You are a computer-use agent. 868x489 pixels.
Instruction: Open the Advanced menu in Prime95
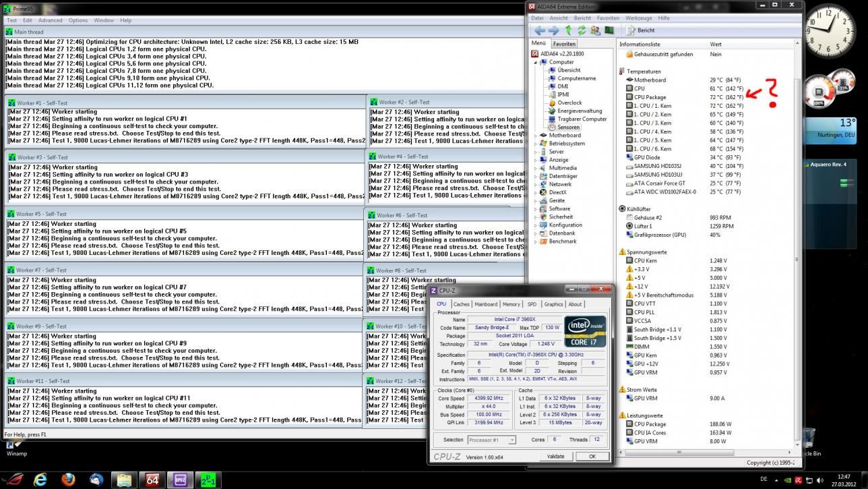[50, 20]
